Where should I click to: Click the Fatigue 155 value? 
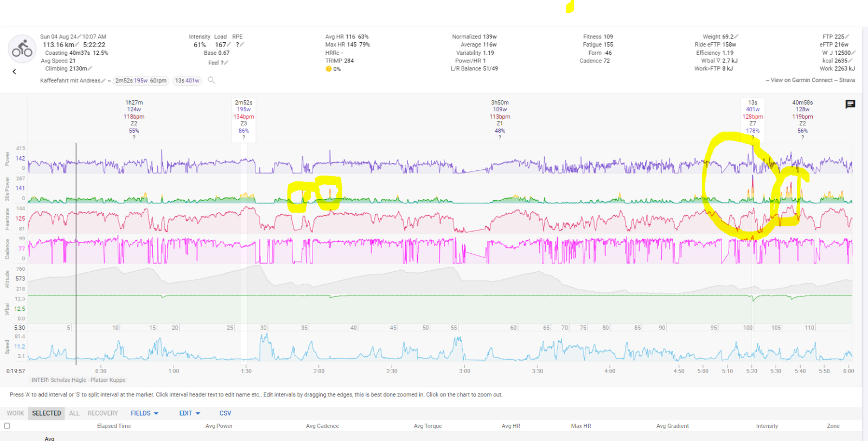(598, 45)
